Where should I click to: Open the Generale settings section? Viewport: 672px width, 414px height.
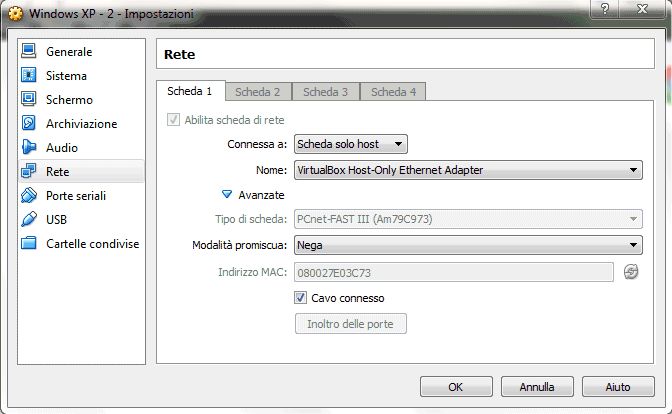81,51
